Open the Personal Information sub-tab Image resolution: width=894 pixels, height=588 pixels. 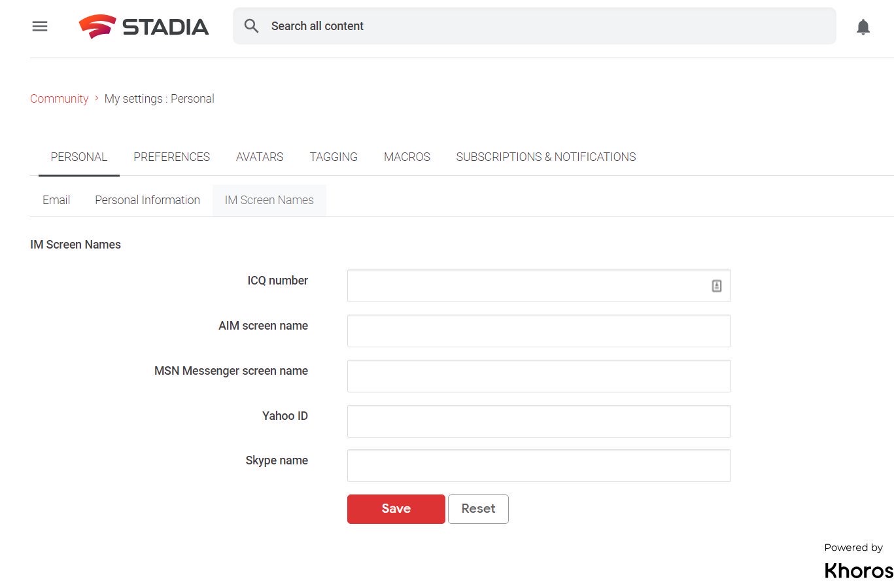click(147, 200)
